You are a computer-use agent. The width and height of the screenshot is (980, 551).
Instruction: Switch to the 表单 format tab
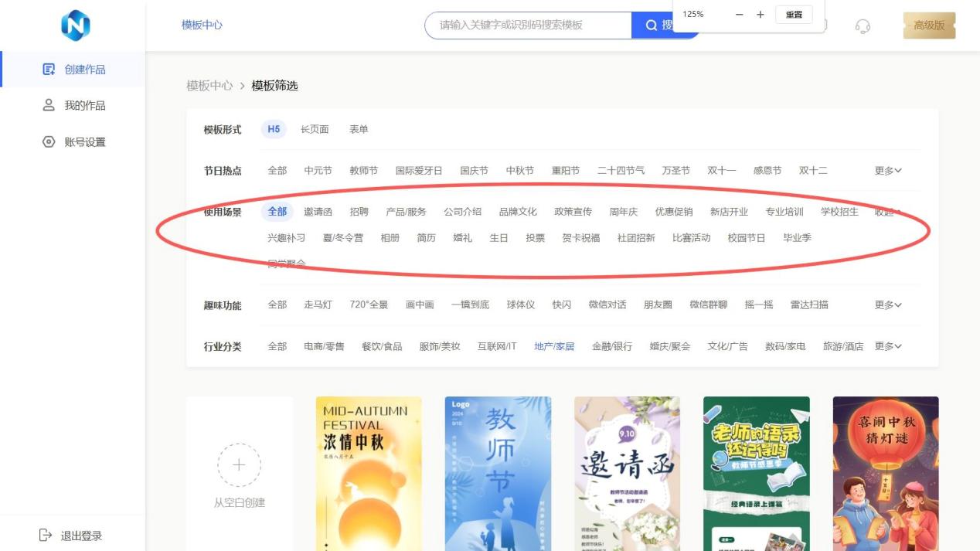(357, 129)
